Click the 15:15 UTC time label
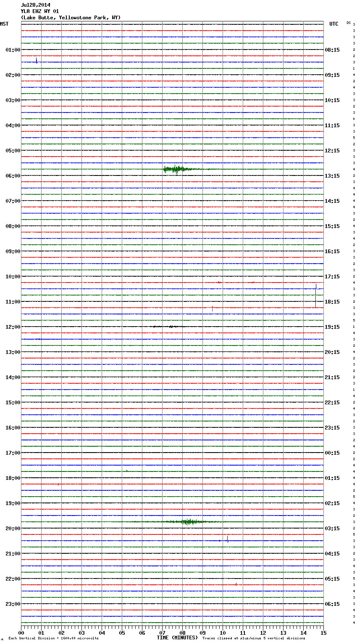This screenshot has height=644, width=357. click(332, 226)
